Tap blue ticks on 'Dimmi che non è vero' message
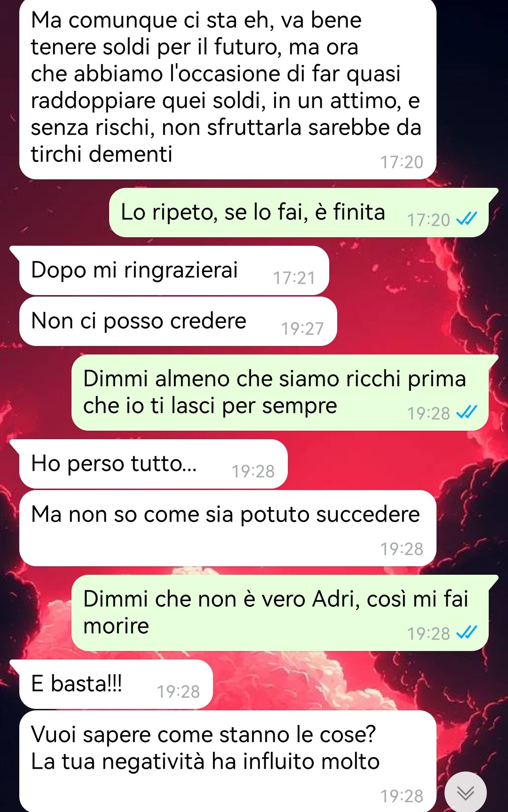Screen dimensions: 508x812 coord(467,633)
